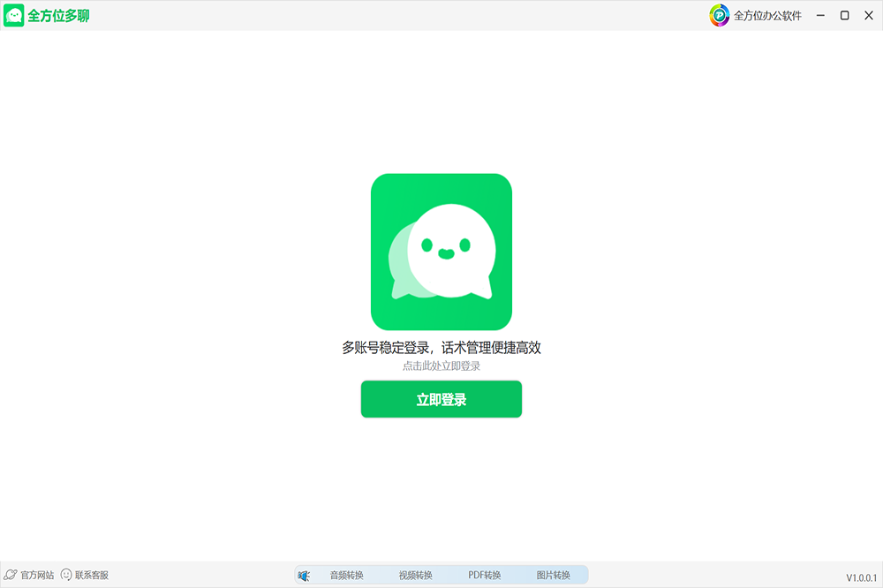Screen dimensions: 883x588
Task: Click the 全方位办公软件 colorful logo icon
Action: coord(719,15)
